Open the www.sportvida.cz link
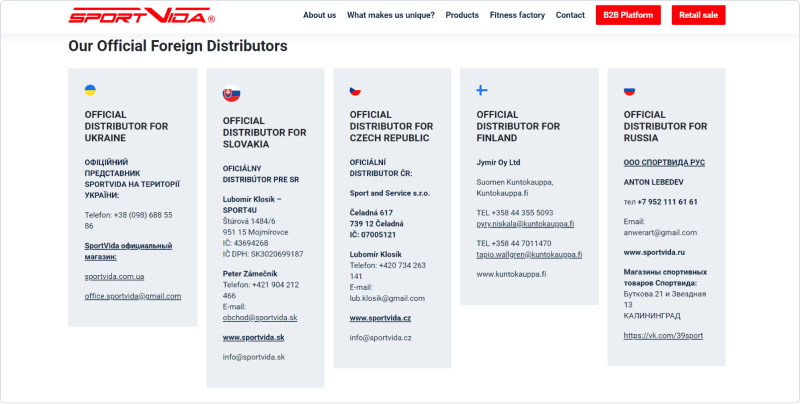Viewport: 800px width, 404px height. [380, 317]
